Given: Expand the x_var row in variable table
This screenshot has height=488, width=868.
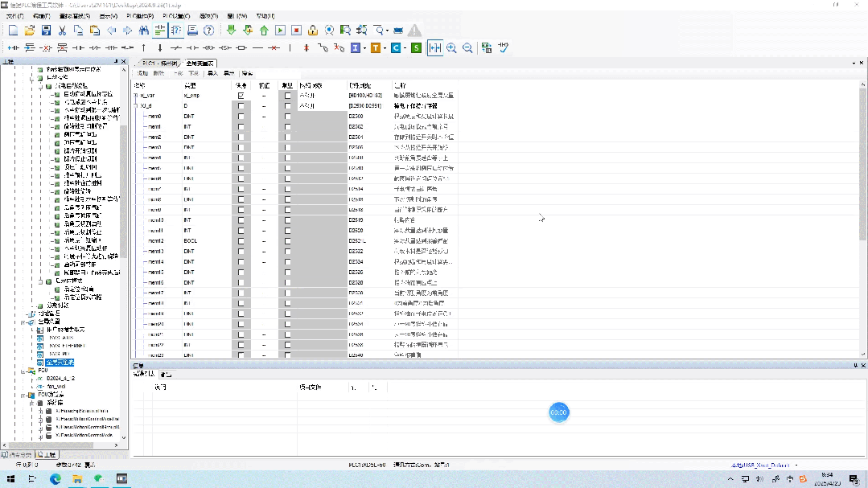Looking at the screenshot, I should 136,96.
